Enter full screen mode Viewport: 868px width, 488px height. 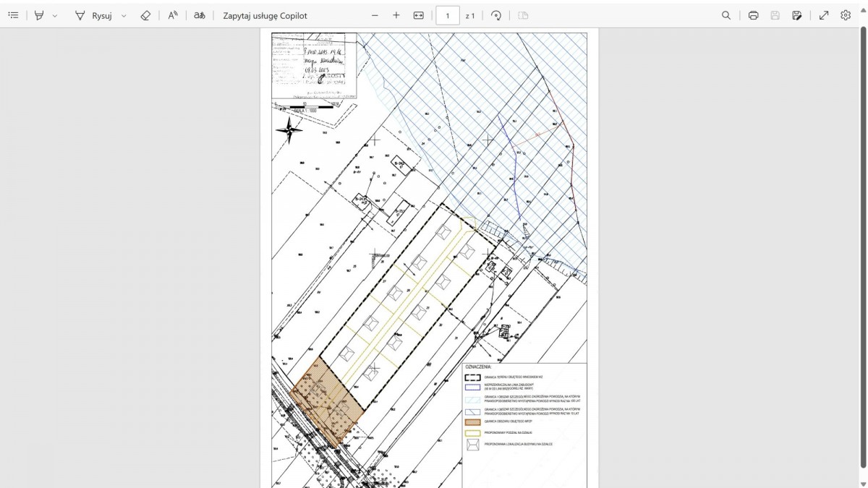[824, 15]
